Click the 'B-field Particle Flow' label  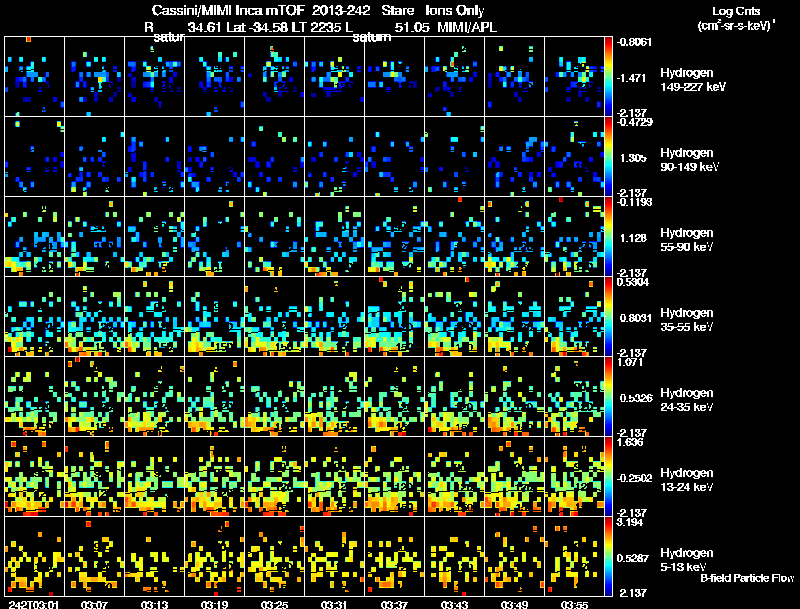pos(747,578)
